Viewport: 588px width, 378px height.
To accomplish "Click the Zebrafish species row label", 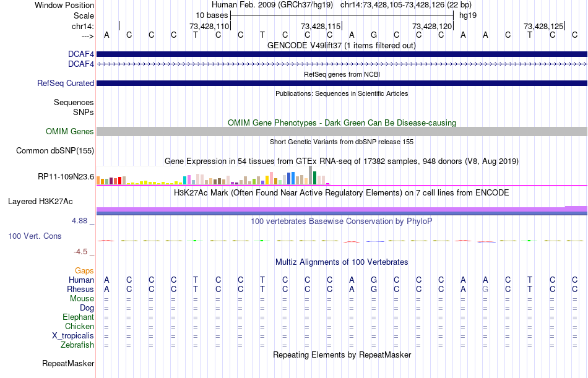I will tap(77, 345).
